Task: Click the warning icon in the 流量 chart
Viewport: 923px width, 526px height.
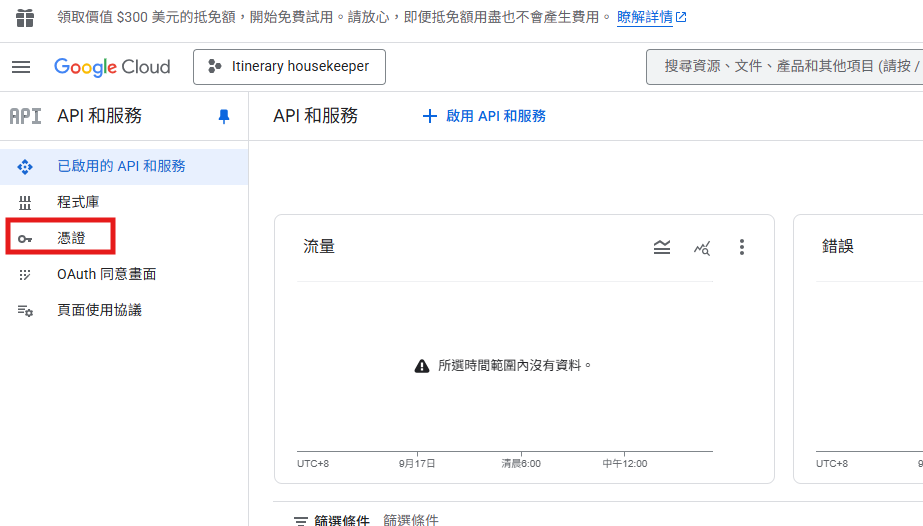Action: [x=422, y=366]
